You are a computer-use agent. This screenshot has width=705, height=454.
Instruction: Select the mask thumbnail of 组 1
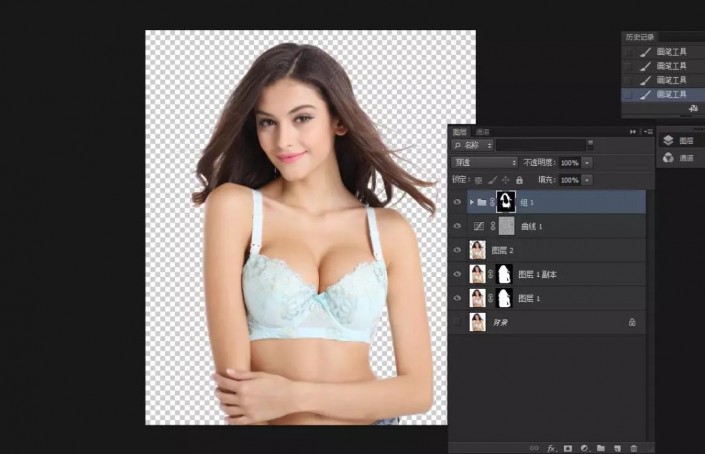tap(506, 202)
